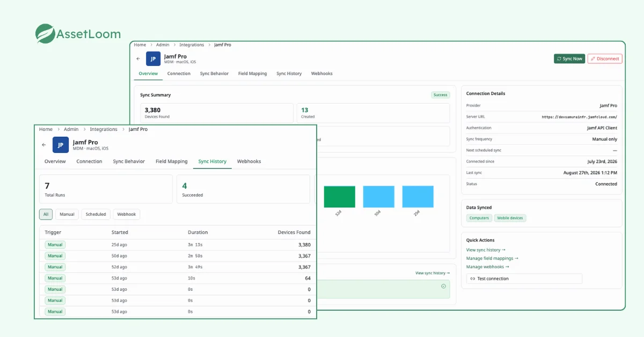Click '2m 50s' duration cell

[195, 256]
